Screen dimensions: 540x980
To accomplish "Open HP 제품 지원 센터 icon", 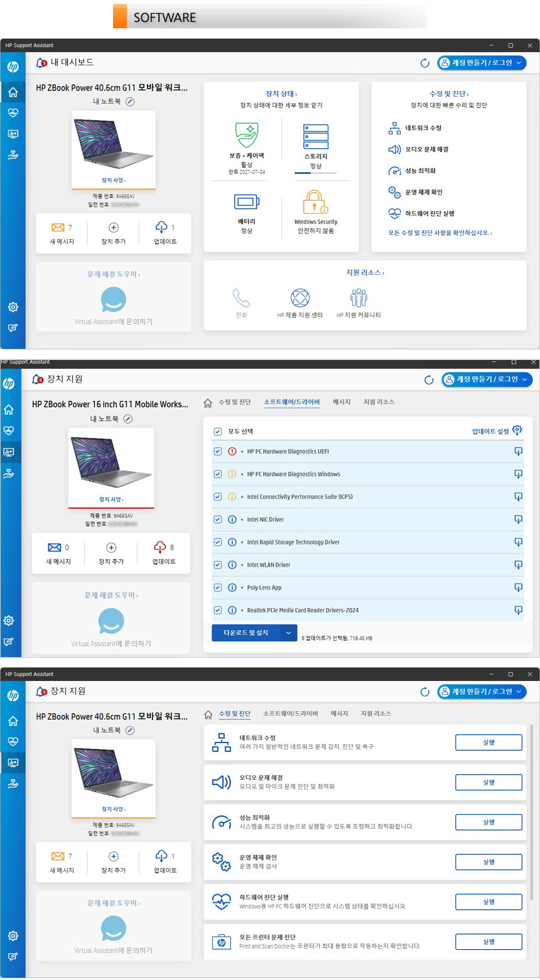I will [x=300, y=298].
